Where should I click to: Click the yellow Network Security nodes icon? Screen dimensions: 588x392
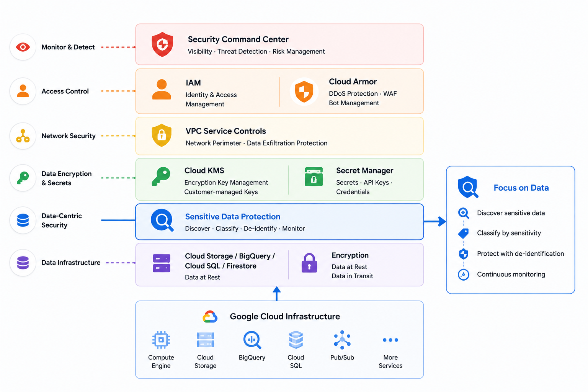(23, 136)
